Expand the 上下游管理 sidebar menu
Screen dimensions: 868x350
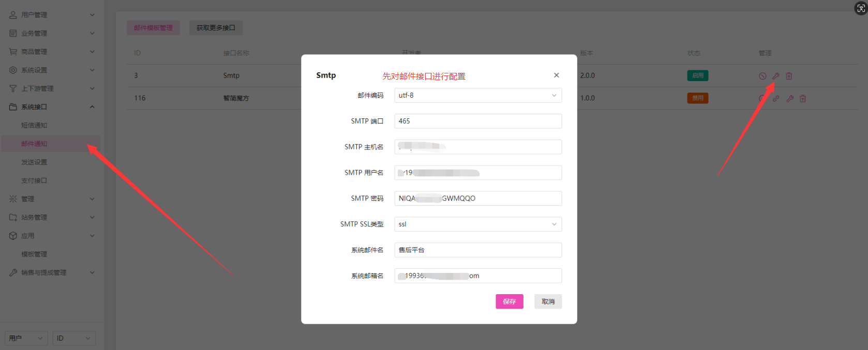tap(52, 88)
